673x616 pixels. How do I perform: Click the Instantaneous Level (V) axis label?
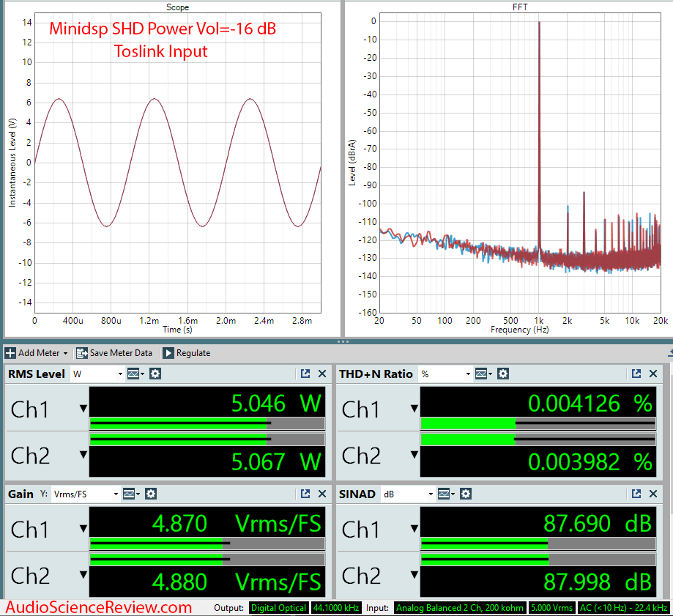point(12,163)
